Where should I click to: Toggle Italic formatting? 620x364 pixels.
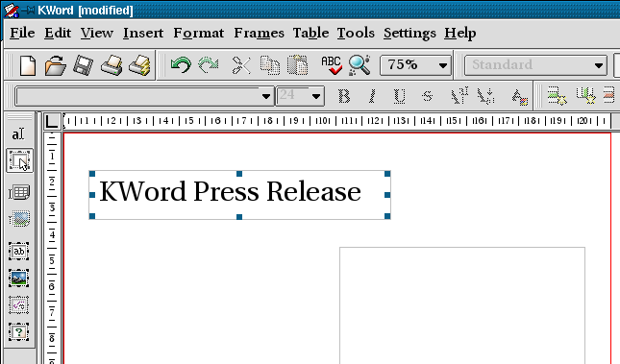click(372, 96)
